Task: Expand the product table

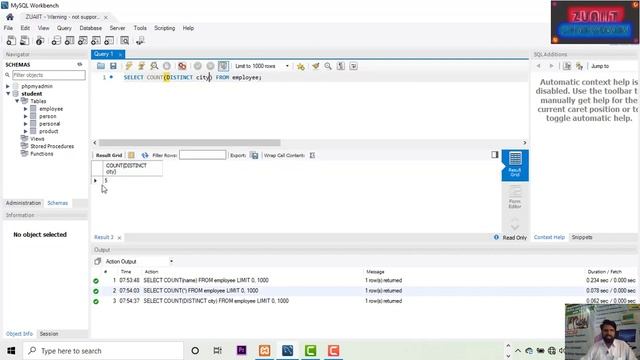Action: pyautogui.click(x=25, y=131)
